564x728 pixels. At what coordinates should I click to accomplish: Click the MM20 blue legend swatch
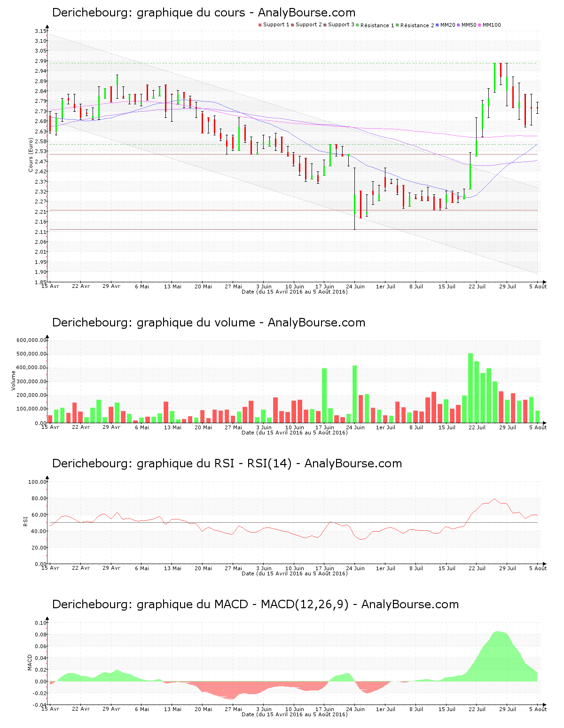438,25
